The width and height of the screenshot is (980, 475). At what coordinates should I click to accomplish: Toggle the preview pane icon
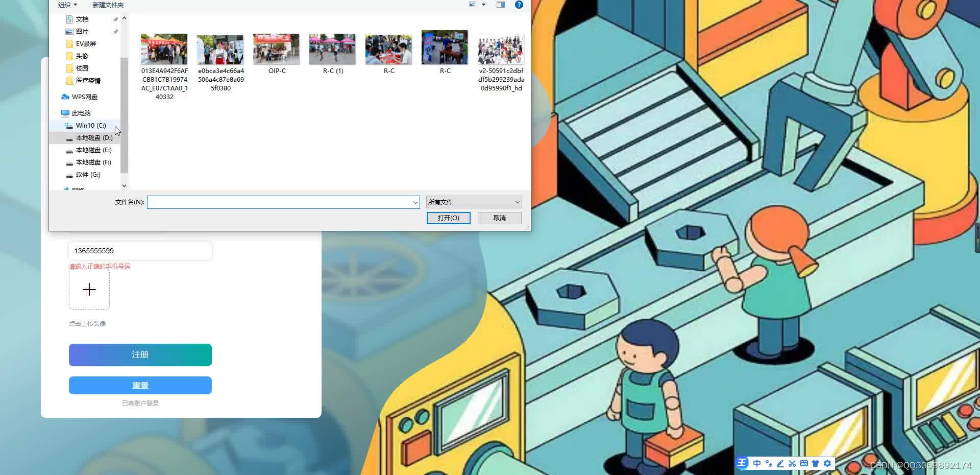coord(501,5)
